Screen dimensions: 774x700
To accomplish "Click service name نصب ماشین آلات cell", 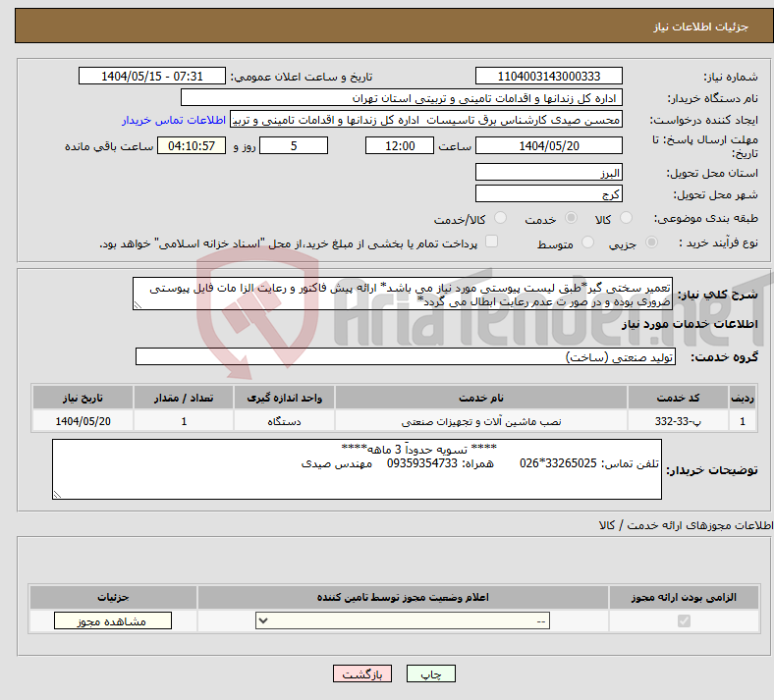I will 480,421.
